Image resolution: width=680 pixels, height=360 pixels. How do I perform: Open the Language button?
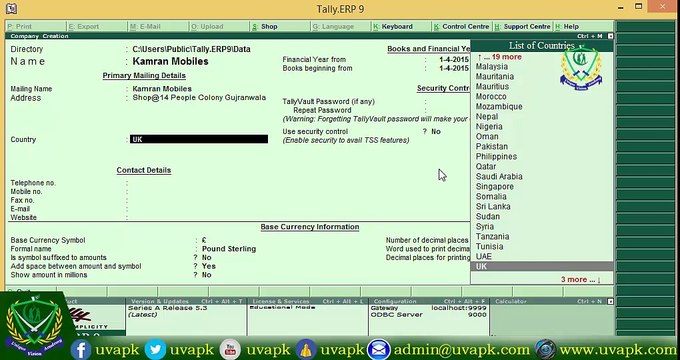click(341, 26)
